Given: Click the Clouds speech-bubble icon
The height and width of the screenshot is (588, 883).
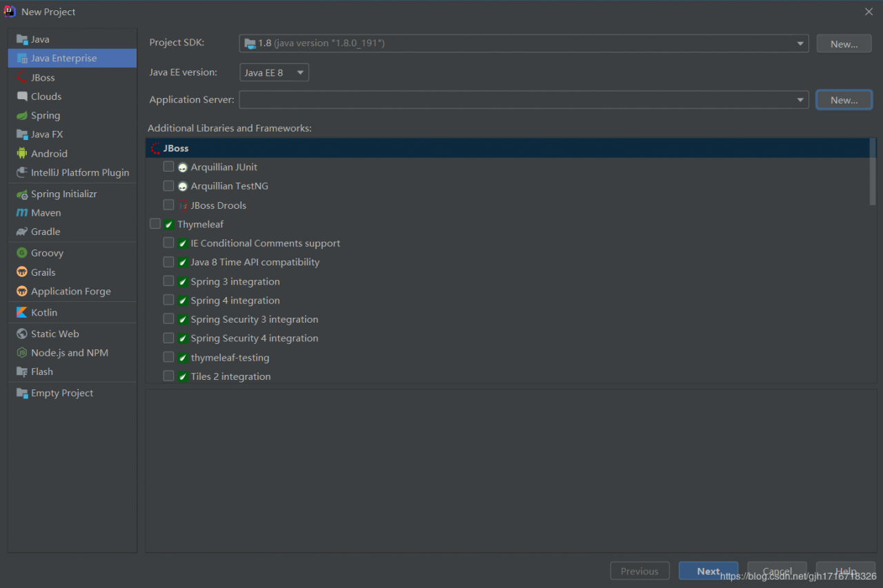Looking at the screenshot, I should coord(22,97).
